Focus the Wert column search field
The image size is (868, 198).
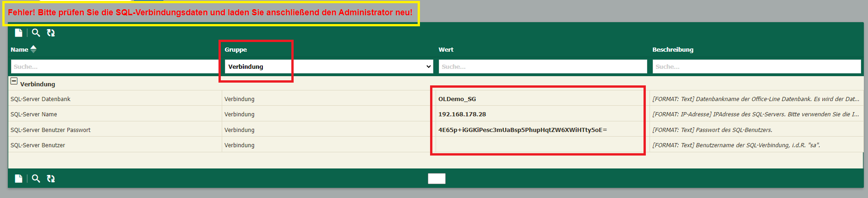pos(542,66)
